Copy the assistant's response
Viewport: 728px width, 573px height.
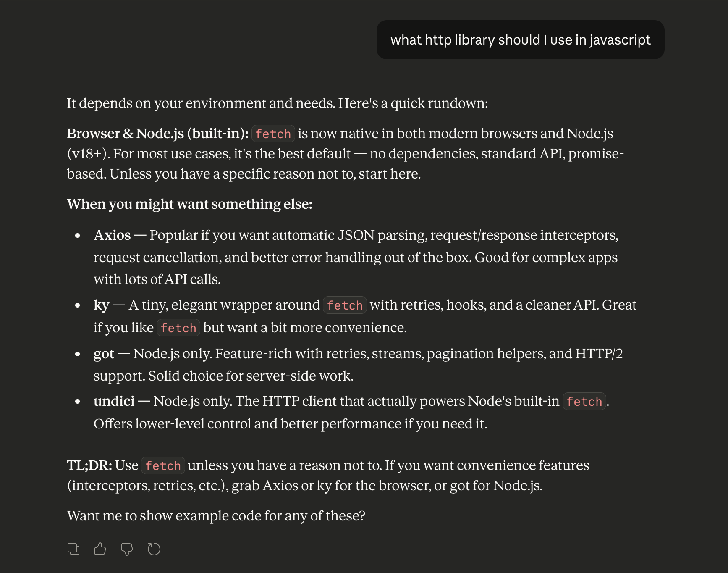tap(73, 549)
